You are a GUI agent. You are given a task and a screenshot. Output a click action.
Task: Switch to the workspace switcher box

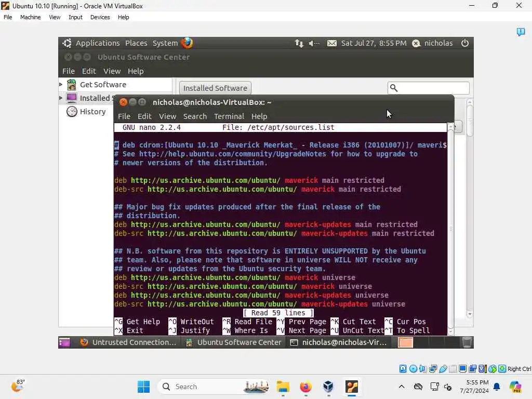tap(405, 342)
